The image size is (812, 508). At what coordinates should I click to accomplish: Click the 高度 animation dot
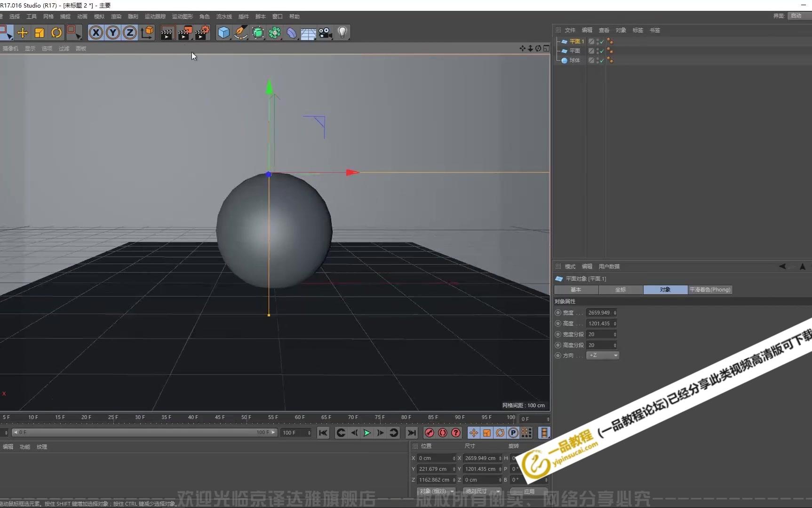[558, 323]
